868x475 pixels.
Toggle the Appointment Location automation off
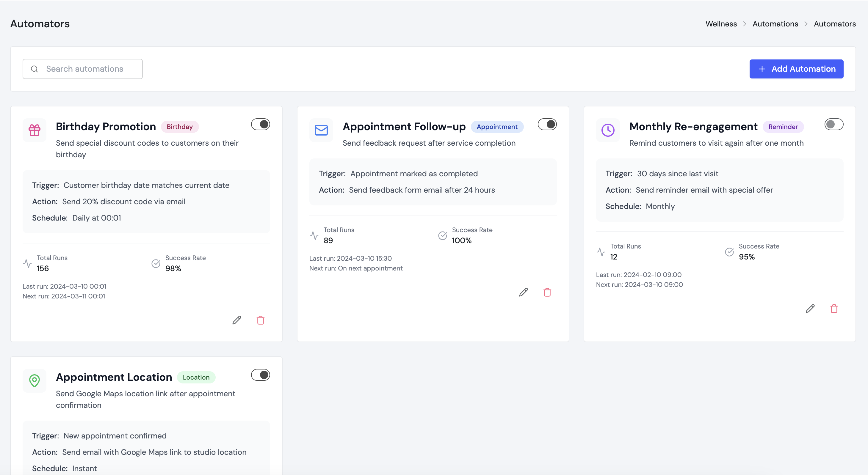click(x=261, y=375)
